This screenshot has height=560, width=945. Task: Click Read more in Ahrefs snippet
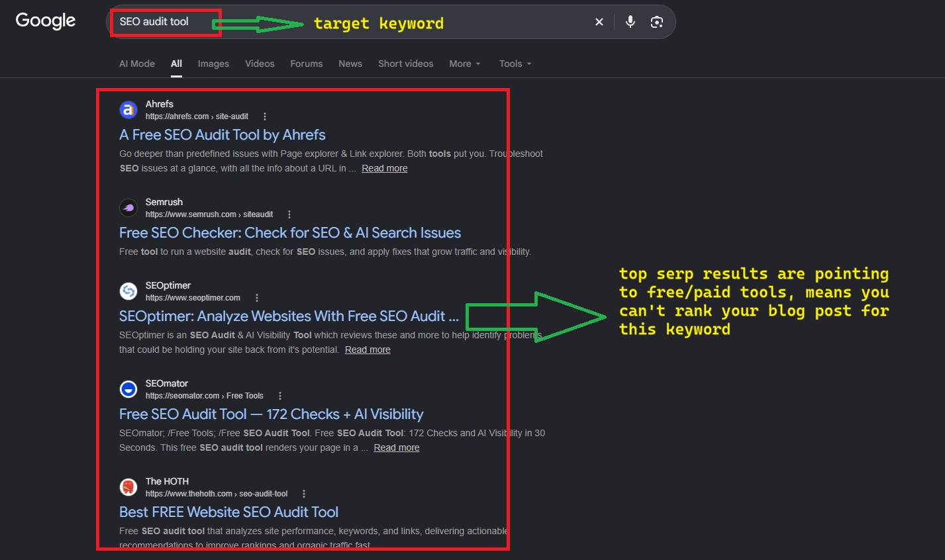[385, 169]
